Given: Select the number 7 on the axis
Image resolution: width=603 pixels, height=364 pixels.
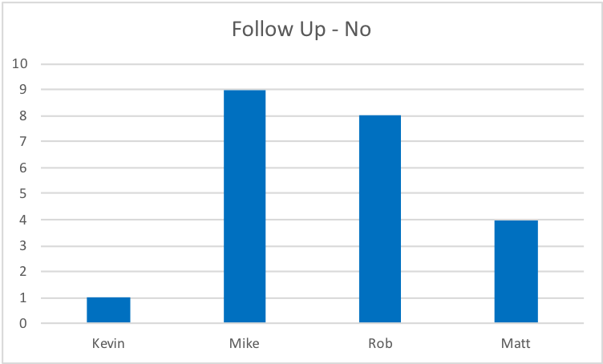Looking at the screenshot, I should (x=25, y=142).
